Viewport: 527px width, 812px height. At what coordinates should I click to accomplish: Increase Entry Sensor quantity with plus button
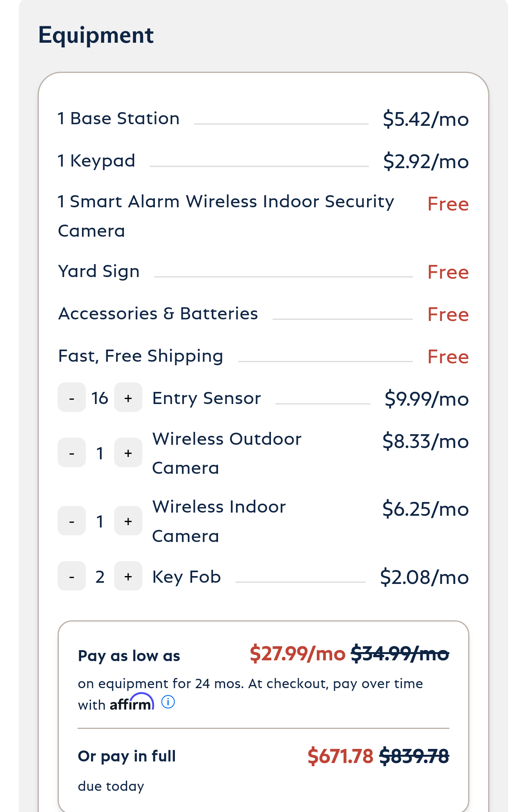[x=128, y=397]
